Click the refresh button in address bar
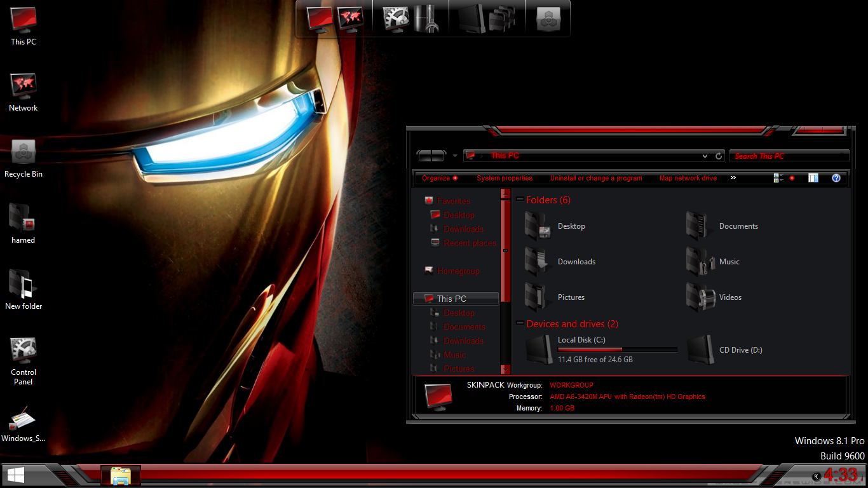 pos(719,156)
